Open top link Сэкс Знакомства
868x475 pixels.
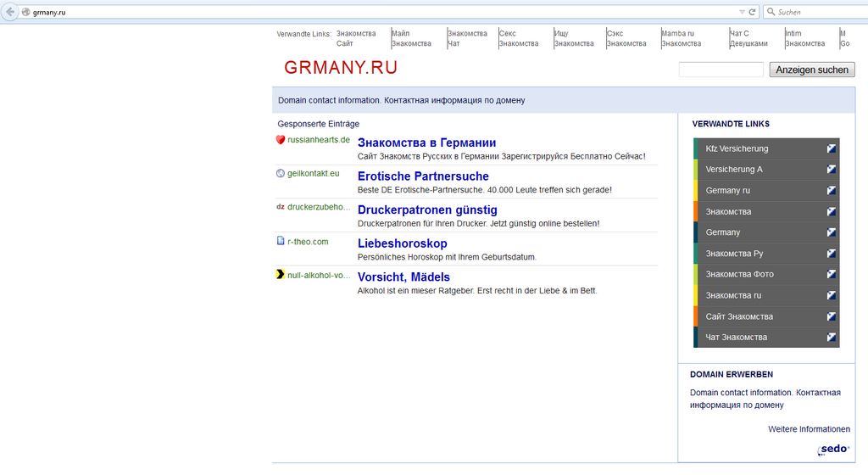[x=626, y=38]
